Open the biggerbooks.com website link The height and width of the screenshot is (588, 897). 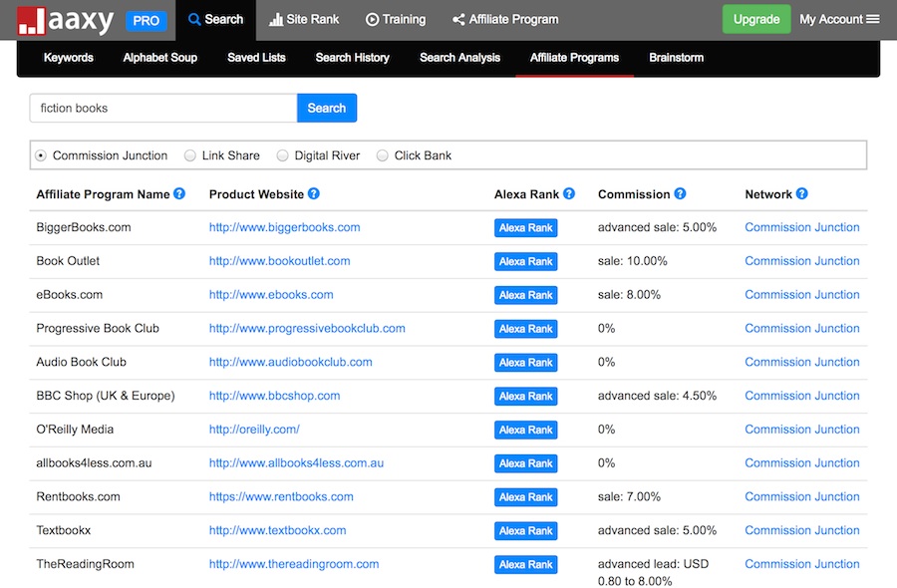click(x=284, y=227)
